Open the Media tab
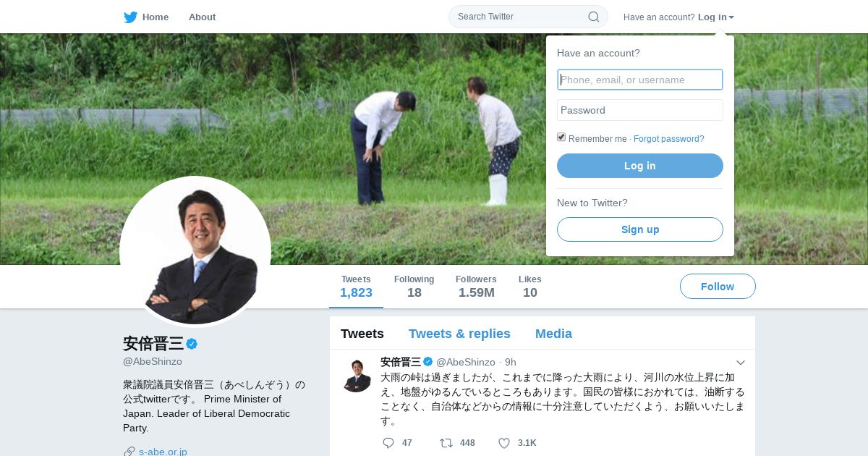The height and width of the screenshot is (456, 868). (553, 334)
